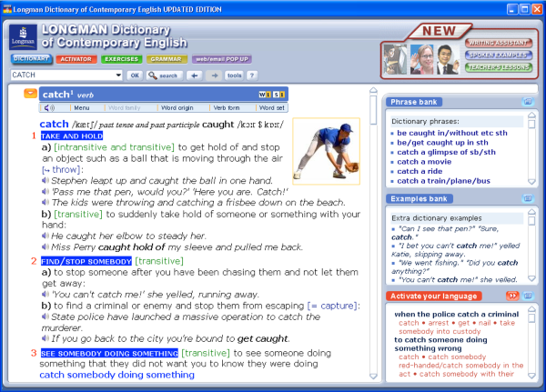This screenshot has height=392, width=546.
Task: Click the main entry scrollbar thumb
Action: [373, 110]
